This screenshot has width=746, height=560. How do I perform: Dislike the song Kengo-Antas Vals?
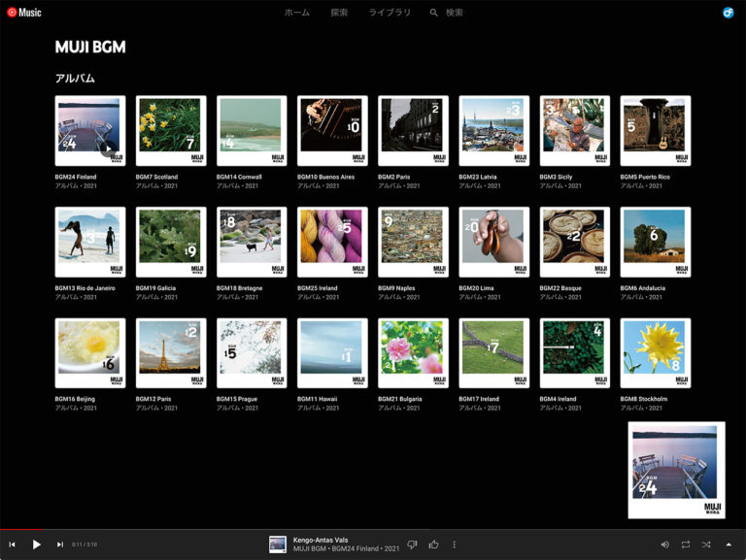point(412,544)
